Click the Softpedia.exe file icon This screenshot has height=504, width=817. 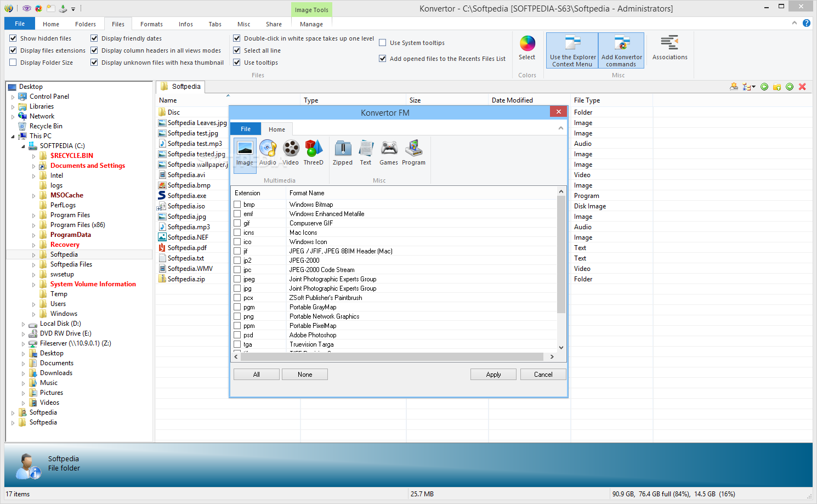(x=162, y=196)
